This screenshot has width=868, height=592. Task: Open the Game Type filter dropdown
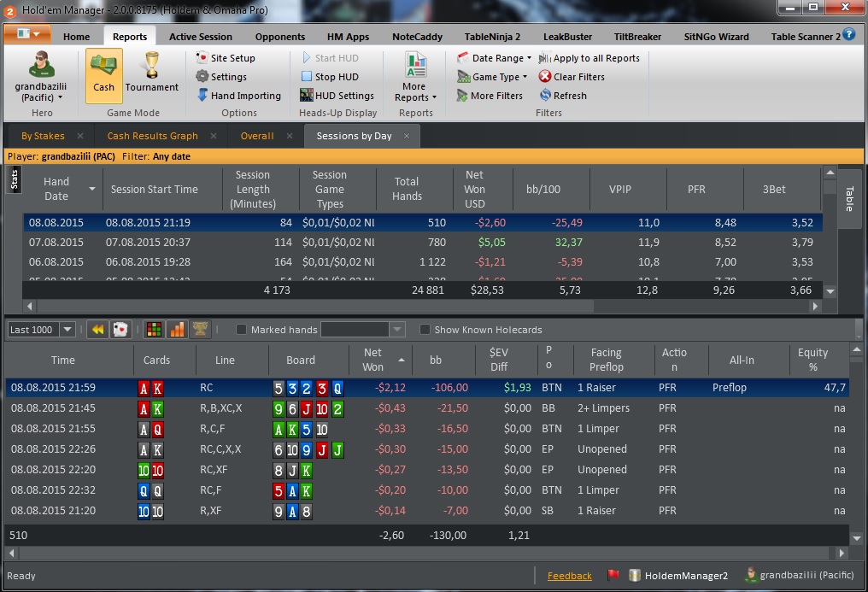(491, 77)
